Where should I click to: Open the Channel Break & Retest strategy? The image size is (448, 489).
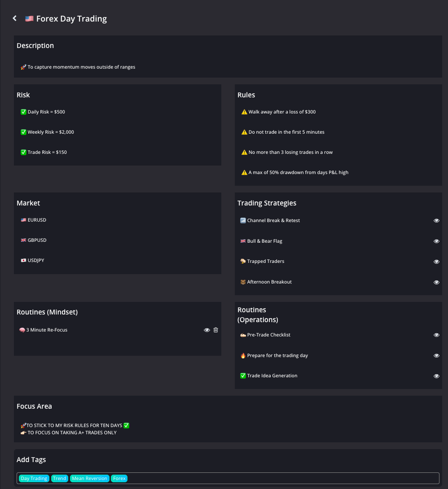273,221
